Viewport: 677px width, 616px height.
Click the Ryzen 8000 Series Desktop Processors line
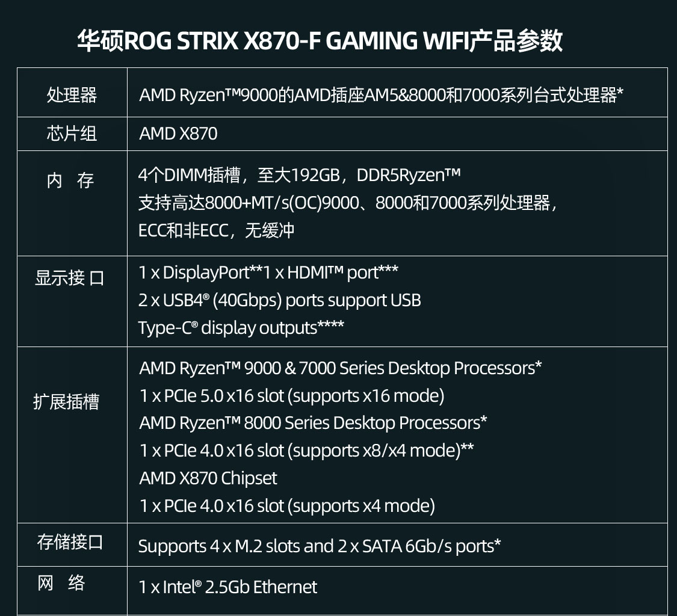tap(313, 423)
